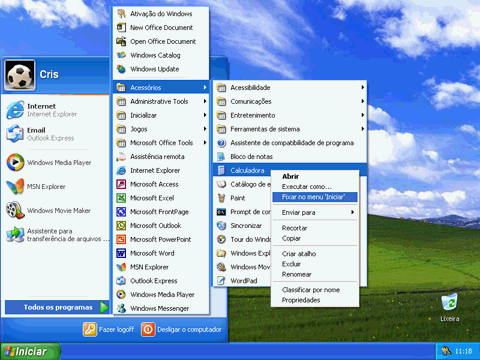Image resolution: width=480 pixels, height=360 pixels.
Task: Expand the Acessórios submenu arrow
Action: (205, 87)
